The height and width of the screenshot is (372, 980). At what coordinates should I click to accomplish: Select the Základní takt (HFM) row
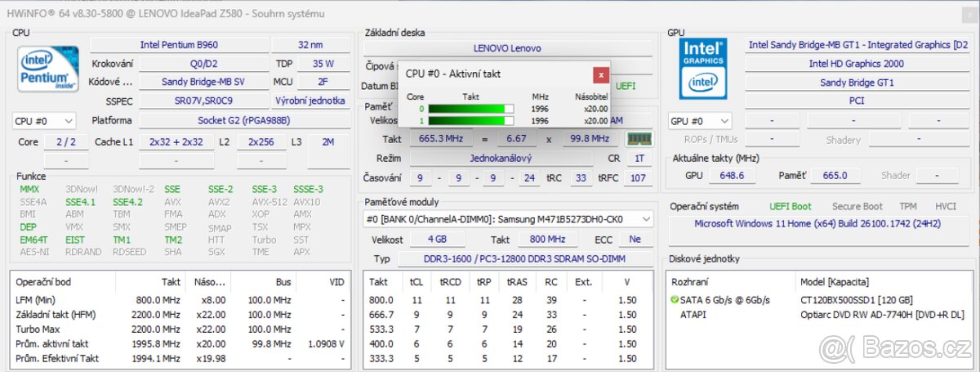180,315
